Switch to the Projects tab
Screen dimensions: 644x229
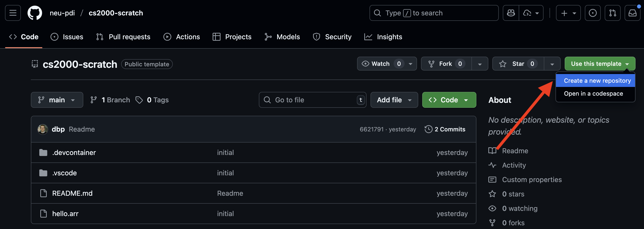[232, 37]
